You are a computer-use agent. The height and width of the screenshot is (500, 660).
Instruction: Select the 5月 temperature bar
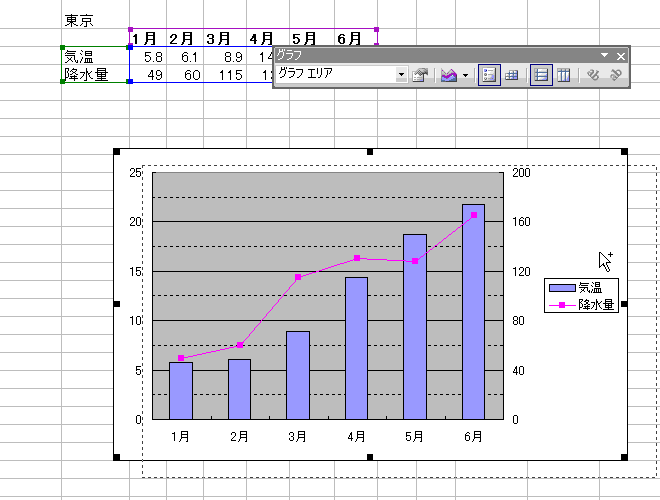[x=415, y=327]
